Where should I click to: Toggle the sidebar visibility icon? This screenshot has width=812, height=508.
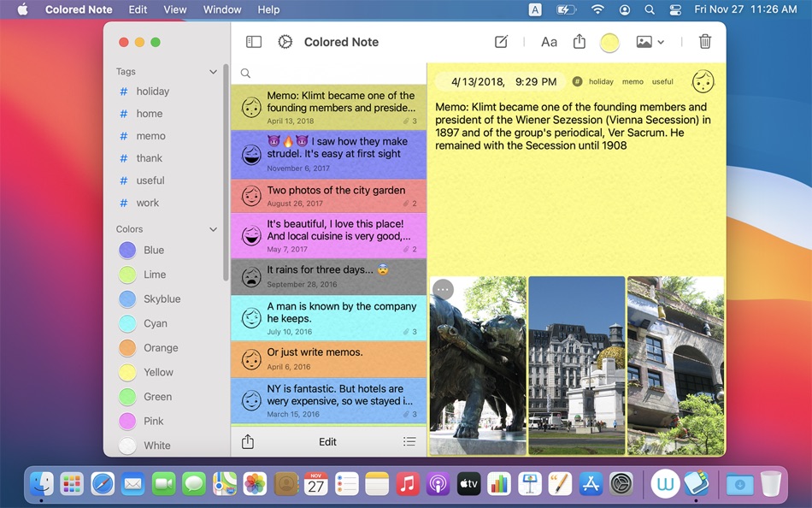252,41
